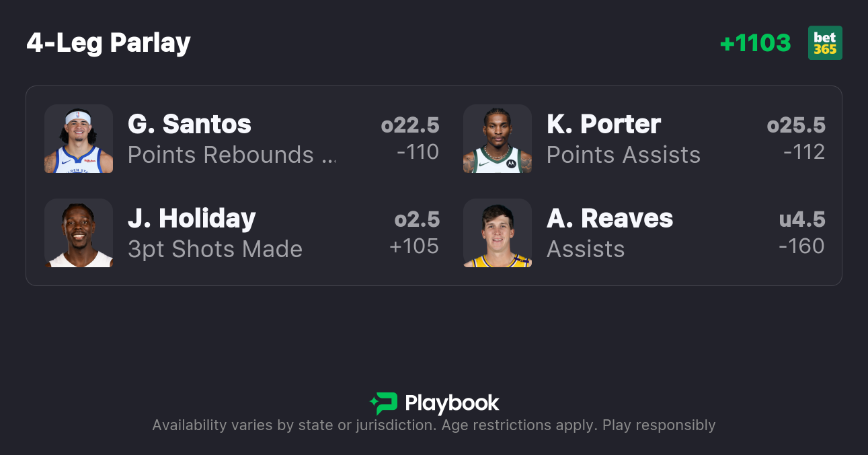Click the u4.5 line for Reaves
The width and height of the screenshot is (868, 455).
(x=802, y=219)
